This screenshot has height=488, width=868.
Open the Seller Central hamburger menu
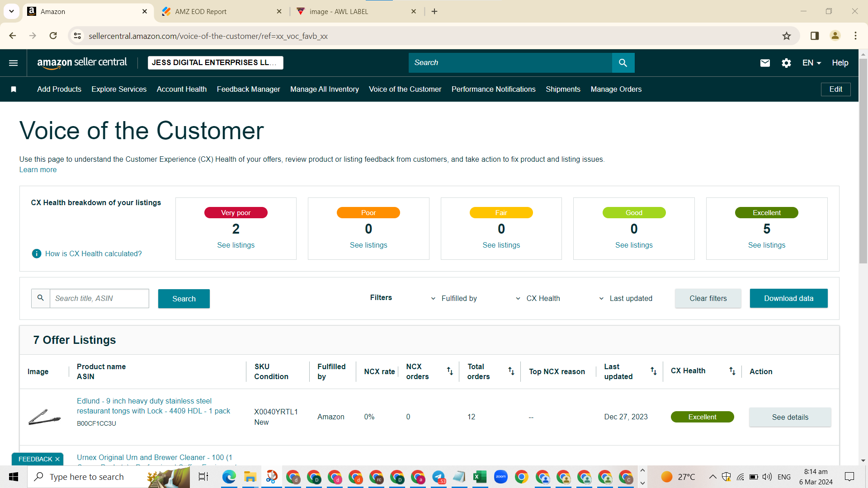(14, 63)
